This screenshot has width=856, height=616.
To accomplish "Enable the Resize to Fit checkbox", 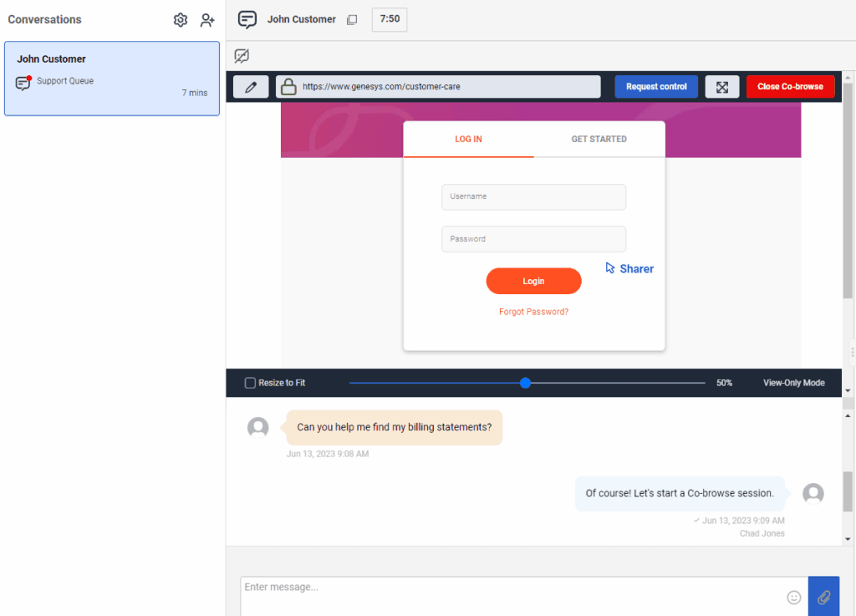I will point(248,383).
